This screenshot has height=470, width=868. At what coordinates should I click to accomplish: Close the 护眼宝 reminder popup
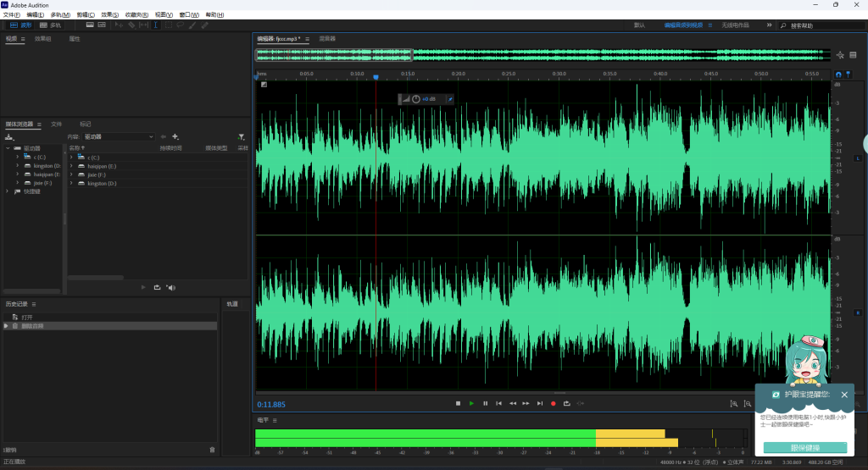pyautogui.click(x=844, y=395)
